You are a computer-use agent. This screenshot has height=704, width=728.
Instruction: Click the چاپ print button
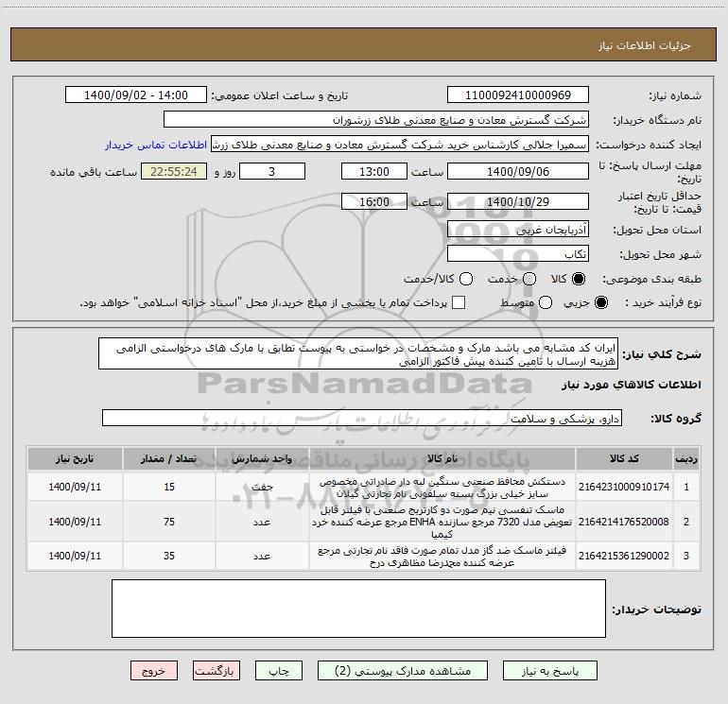tap(279, 671)
